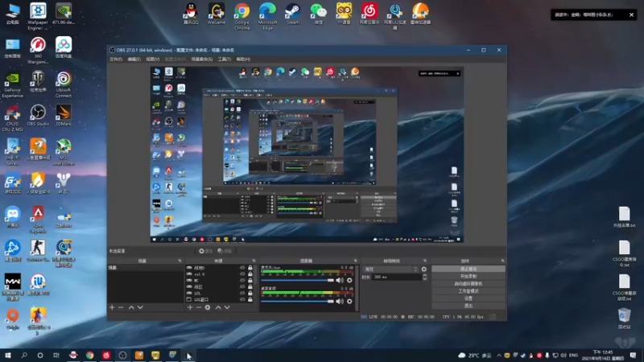Add a new source with plus icon

point(190,307)
